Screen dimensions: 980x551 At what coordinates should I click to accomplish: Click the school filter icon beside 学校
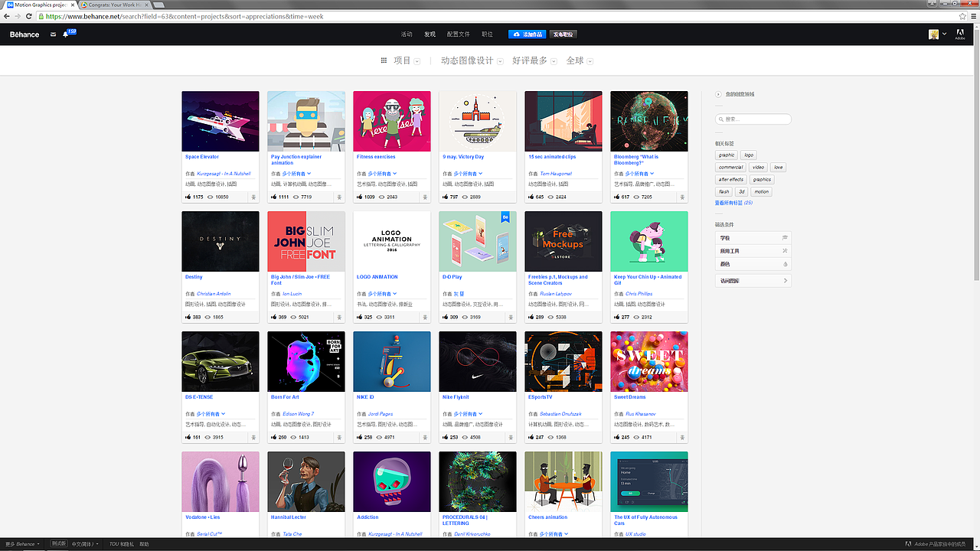click(785, 238)
